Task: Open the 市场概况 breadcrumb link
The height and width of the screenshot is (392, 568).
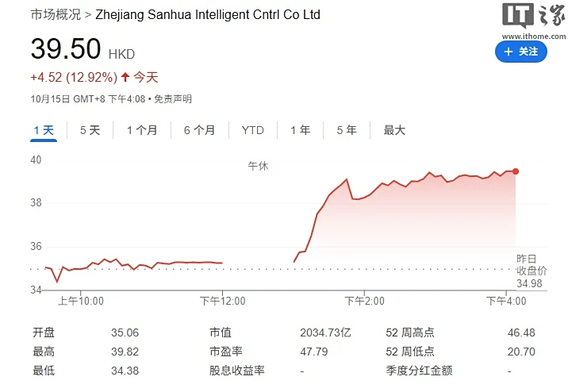Action: click(56, 14)
